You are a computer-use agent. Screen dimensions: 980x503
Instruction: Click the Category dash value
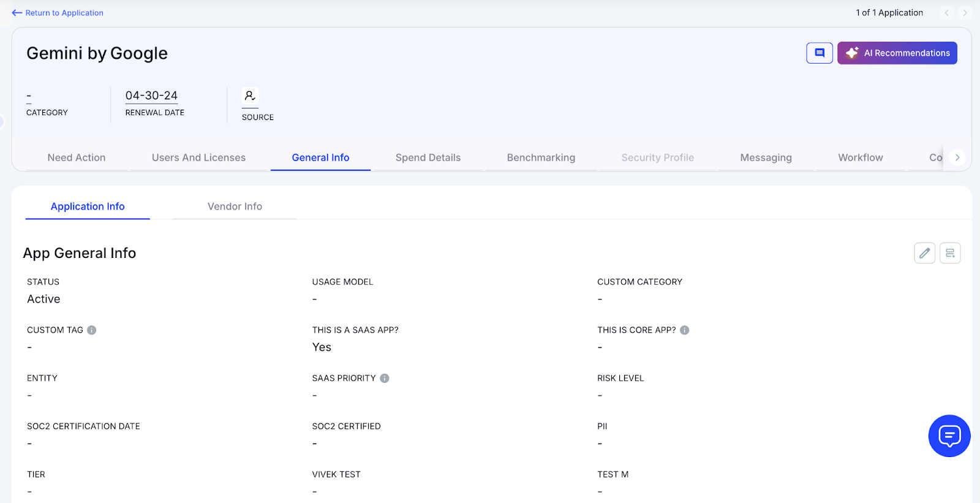(29, 96)
